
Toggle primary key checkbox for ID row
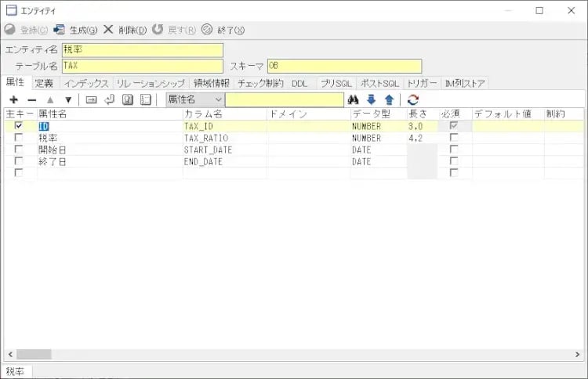[x=19, y=126]
